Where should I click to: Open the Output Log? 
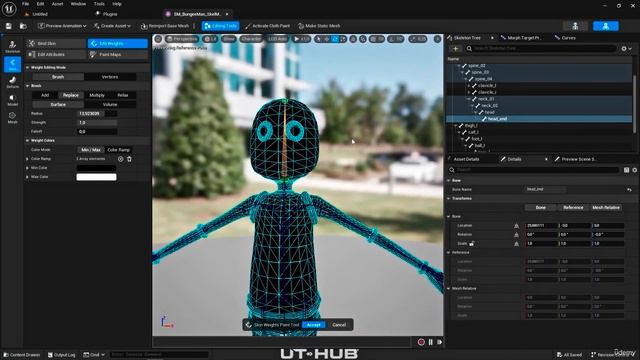tap(62, 355)
